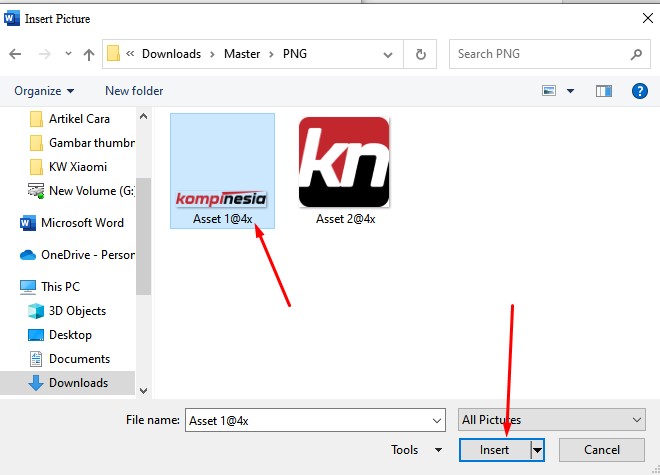Screen dimensions: 660x475
Task: Select Downloads in the navigation pane
Action: [78, 383]
